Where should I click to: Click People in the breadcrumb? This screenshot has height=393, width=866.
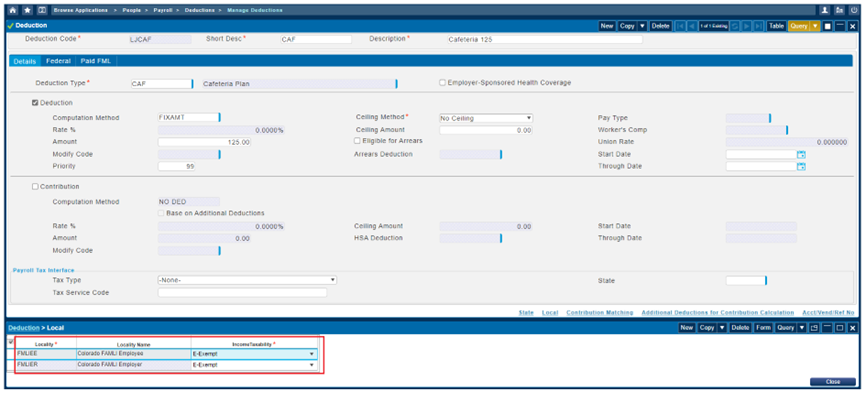[x=131, y=10]
